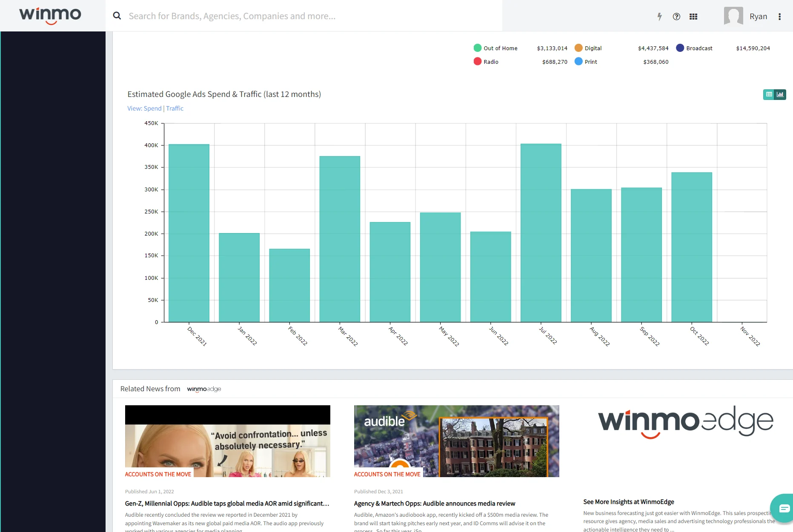Click the May 2022 bar
This screenshot has width=793, height=532.
tap(440, 267)
